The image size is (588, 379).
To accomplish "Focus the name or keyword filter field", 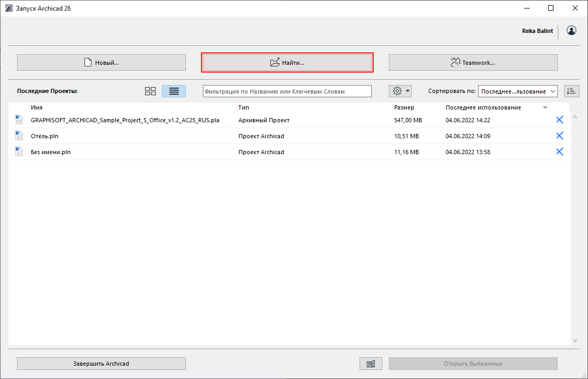I will [287, 91].
